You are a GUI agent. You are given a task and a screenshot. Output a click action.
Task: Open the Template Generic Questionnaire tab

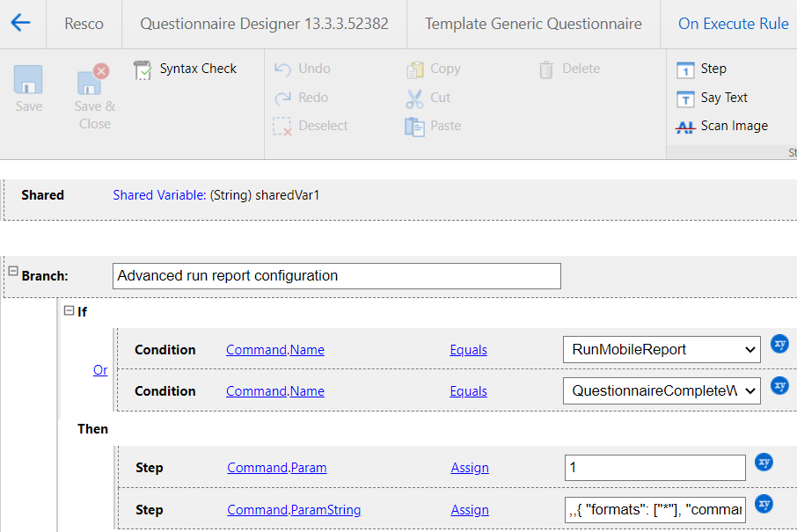pos(533,24)
